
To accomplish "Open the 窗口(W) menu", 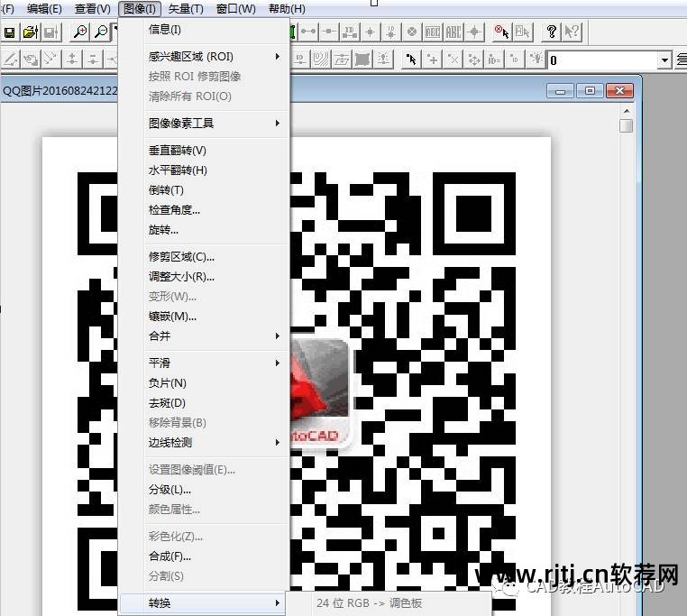I will pos(235,9).
